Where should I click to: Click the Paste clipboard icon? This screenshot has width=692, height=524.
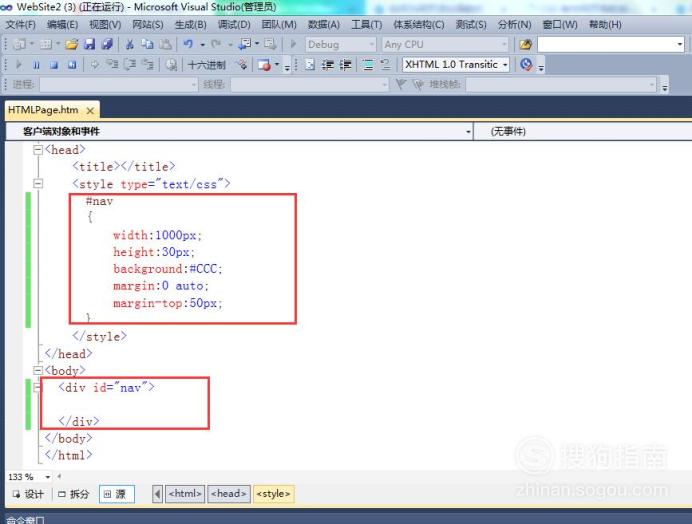[x=165, y=44]
